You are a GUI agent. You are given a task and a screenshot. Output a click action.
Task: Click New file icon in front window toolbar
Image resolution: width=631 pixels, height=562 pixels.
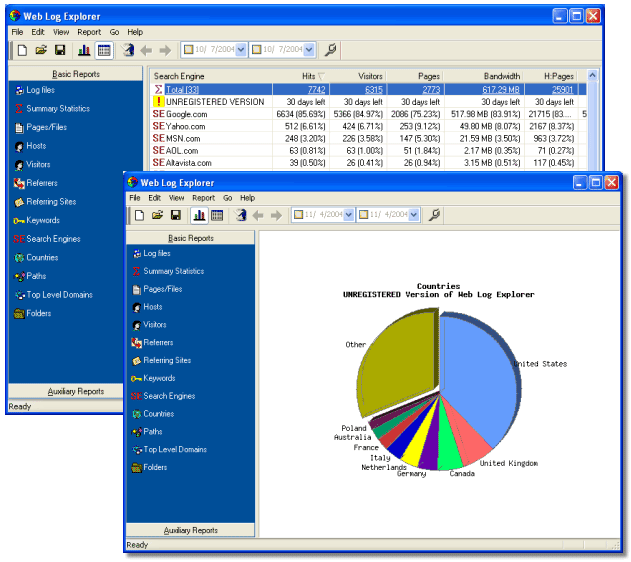[x=139, y=215]
